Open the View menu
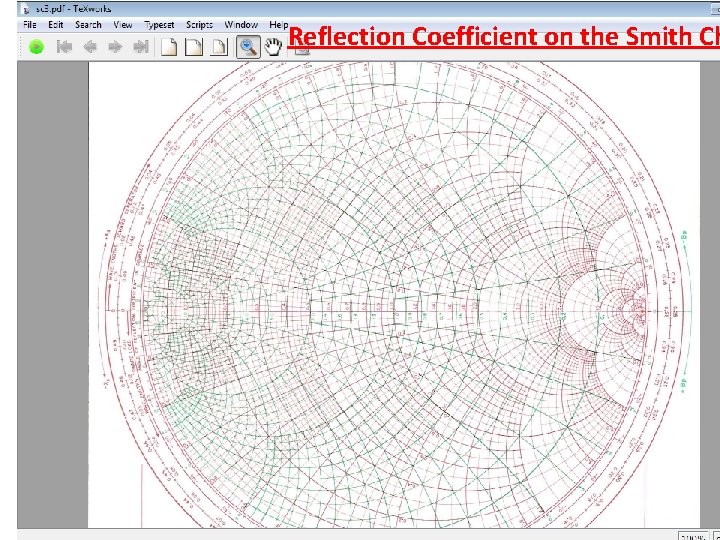 pos(123,25)
